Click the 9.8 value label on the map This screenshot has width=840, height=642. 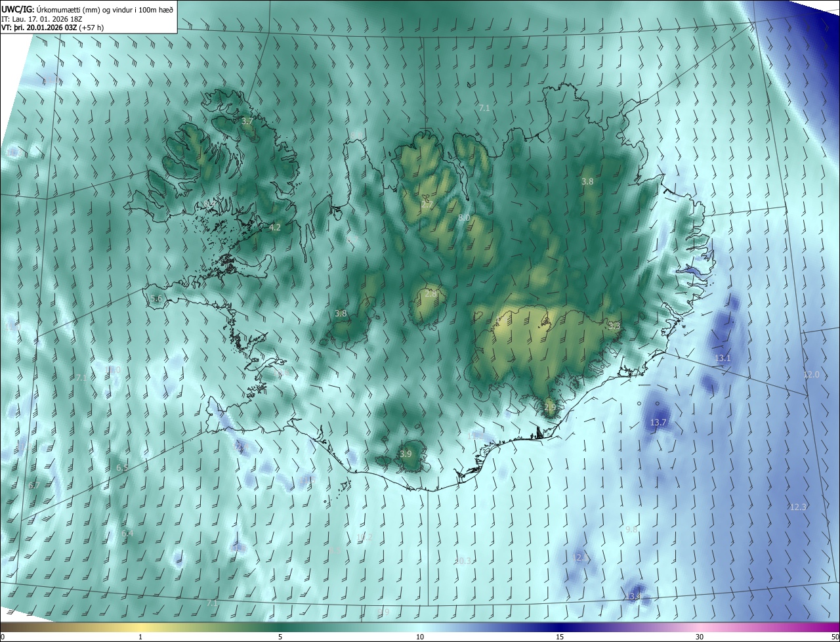coord(631,530)
